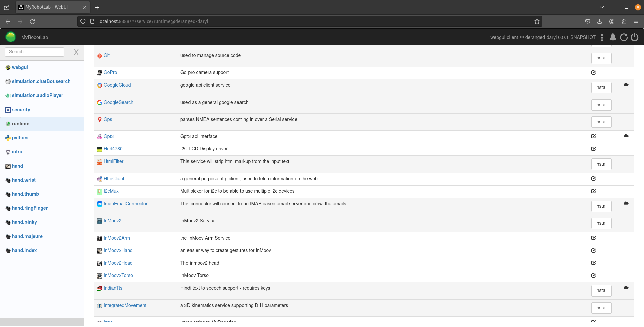Select the hand service in sidebar
The width and height of the screenshot is (644, 327).
(17, 166)
